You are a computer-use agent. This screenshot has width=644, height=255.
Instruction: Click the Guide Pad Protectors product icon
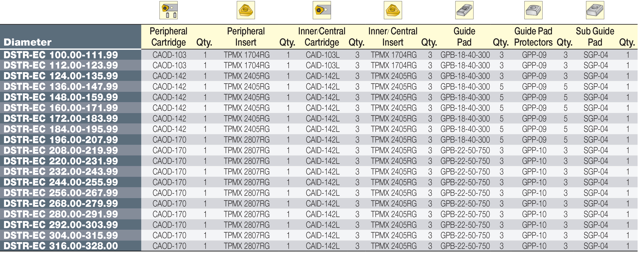click(533, 10)
